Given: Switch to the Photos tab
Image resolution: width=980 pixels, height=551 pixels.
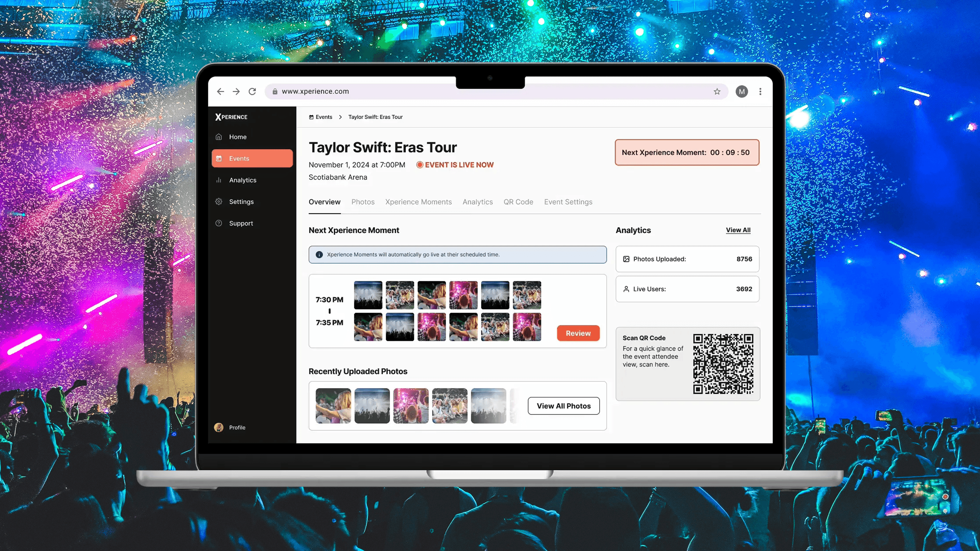Looking at the screenshot, I should point(363,202).
